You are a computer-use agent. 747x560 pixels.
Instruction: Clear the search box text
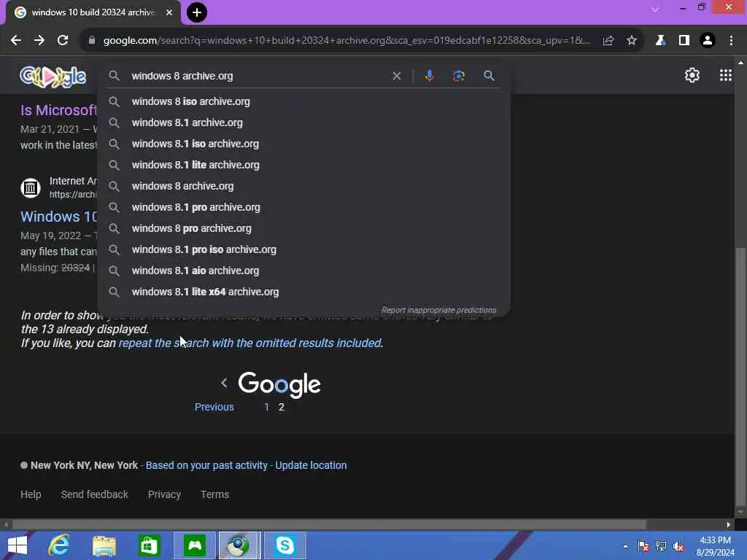click(396, 76)
